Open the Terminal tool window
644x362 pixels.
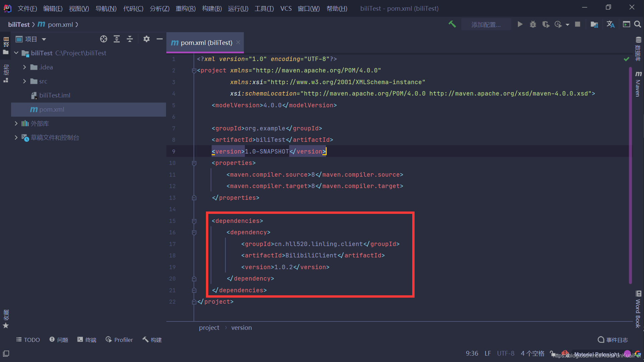click(x=87, y=340)
